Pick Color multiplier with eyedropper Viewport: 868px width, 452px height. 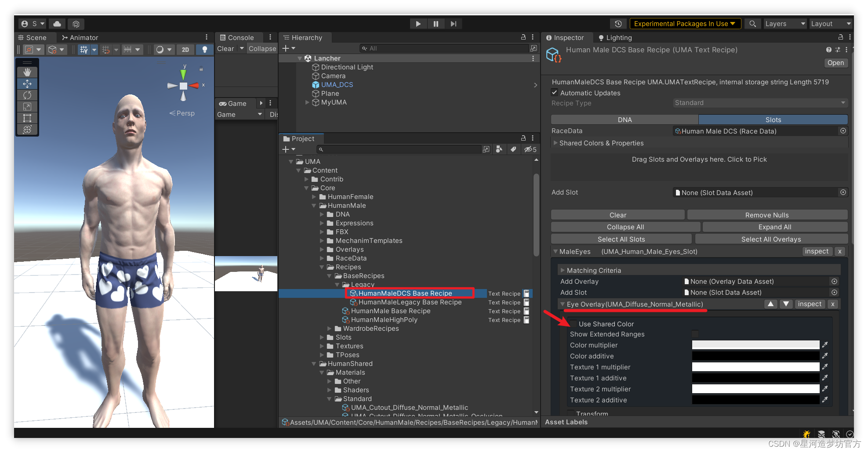[825, 345]
